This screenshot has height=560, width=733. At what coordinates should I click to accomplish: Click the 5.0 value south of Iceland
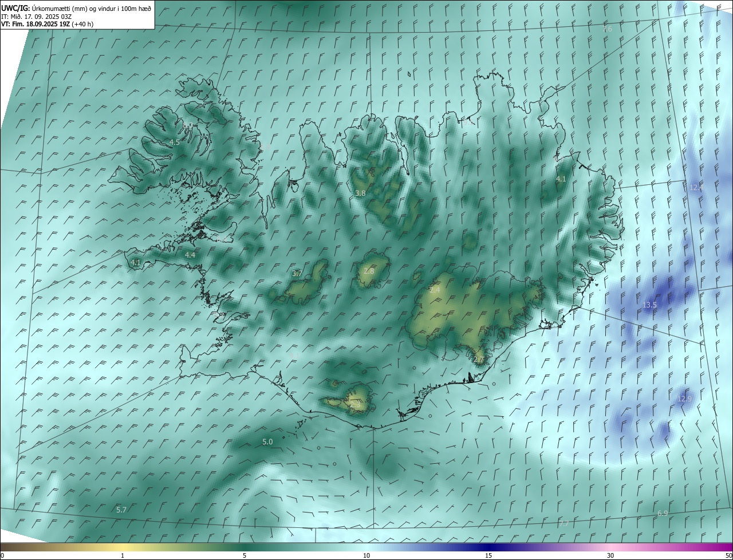pos(267,442)
